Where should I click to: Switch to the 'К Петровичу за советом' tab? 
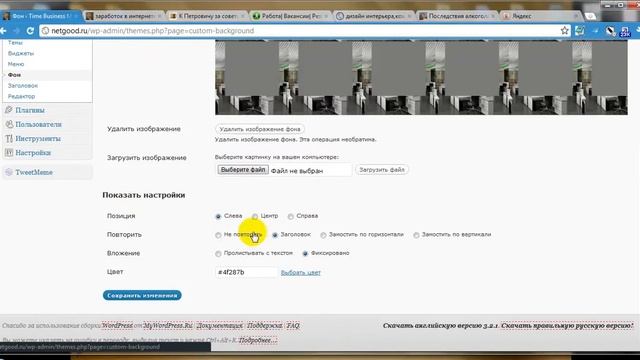pos(207,16)
